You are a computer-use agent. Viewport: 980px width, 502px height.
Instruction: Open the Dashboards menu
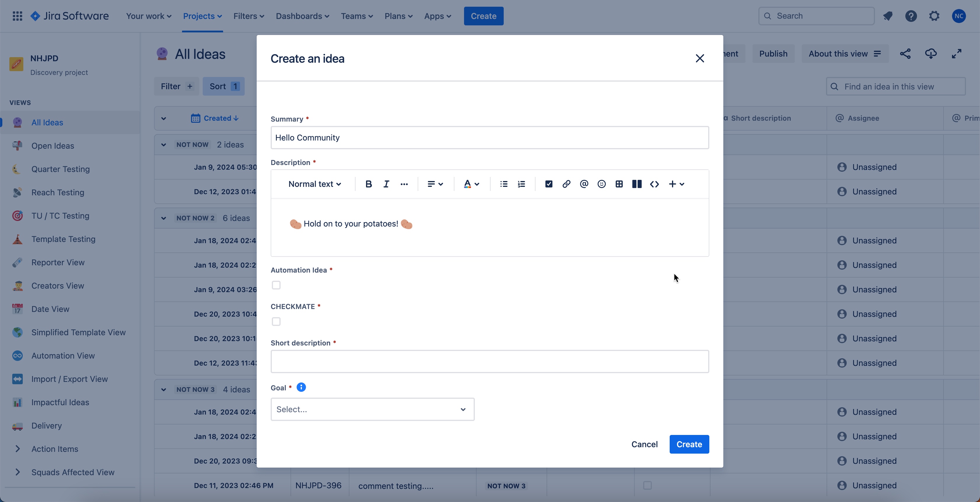click(302, 16)
